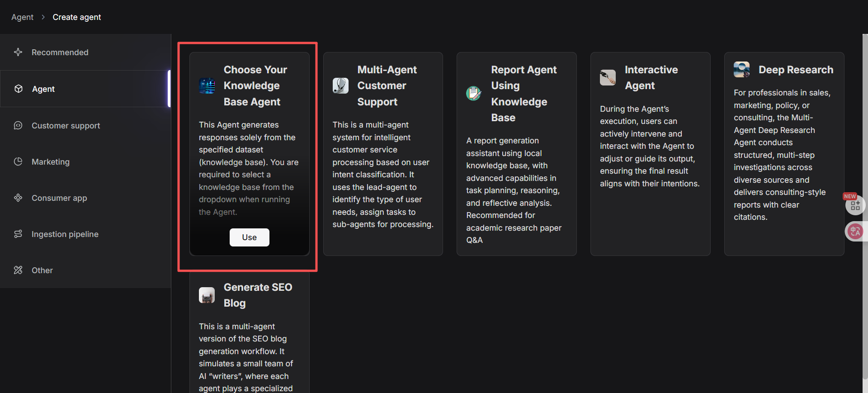Click the vertical page scrollbar
Screen dimensions: 868x393
click(x=865, y=207)
